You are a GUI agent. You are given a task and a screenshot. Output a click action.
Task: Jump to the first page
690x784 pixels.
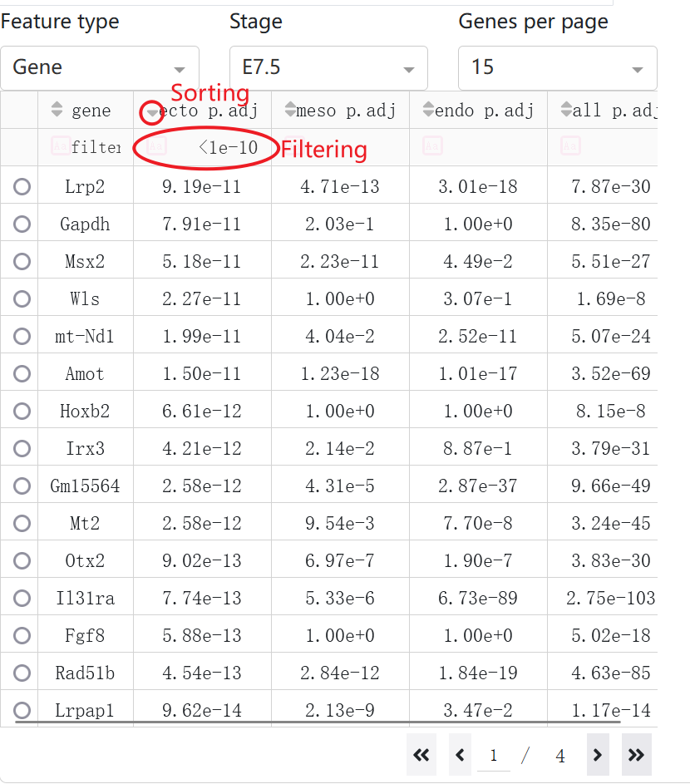(x=421, y=755)
